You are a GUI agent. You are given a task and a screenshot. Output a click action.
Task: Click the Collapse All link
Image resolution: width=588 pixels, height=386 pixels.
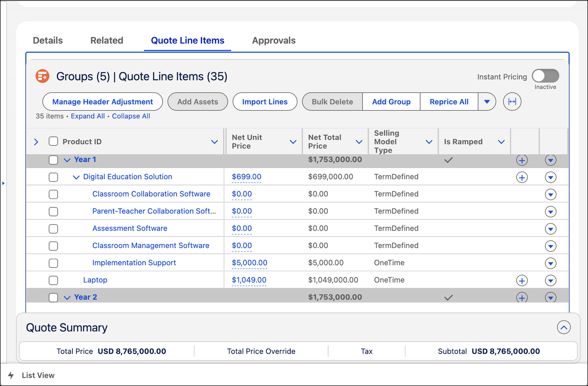131,116
